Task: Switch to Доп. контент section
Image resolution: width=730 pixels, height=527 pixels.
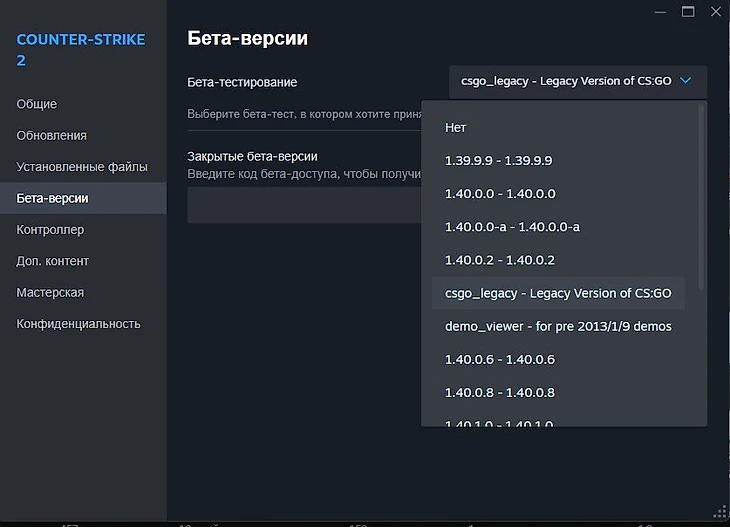Action: [53, 261]
